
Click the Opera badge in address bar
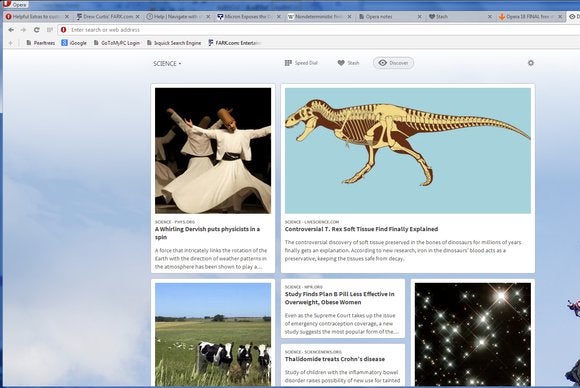(x=64, y=30)
